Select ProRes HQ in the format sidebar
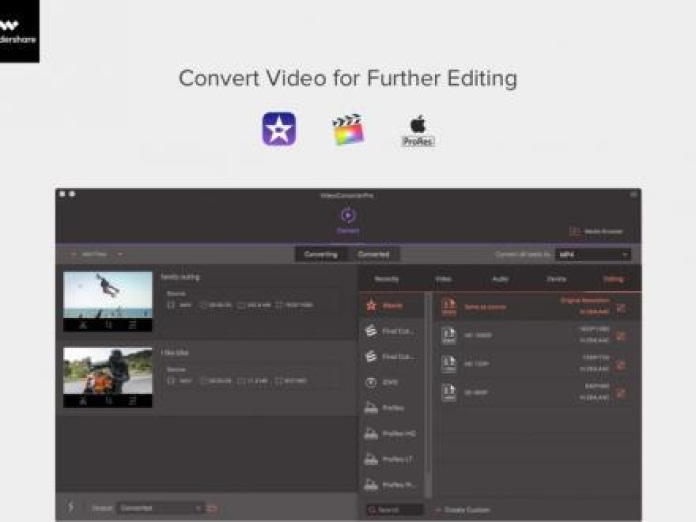696x522 pixels. [x=391, y=433]
